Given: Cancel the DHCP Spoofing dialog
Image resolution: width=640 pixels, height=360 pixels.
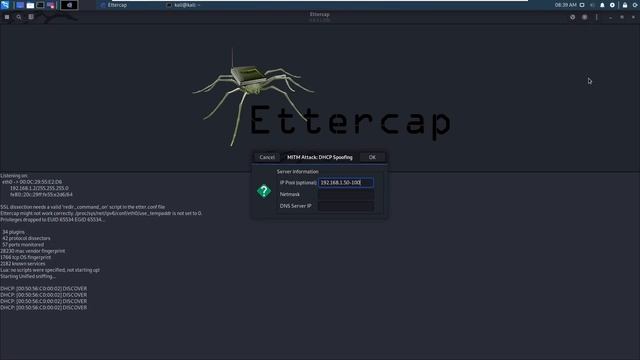Looking at the screenshot, I should pyautogui.click(x=267, y=157).
